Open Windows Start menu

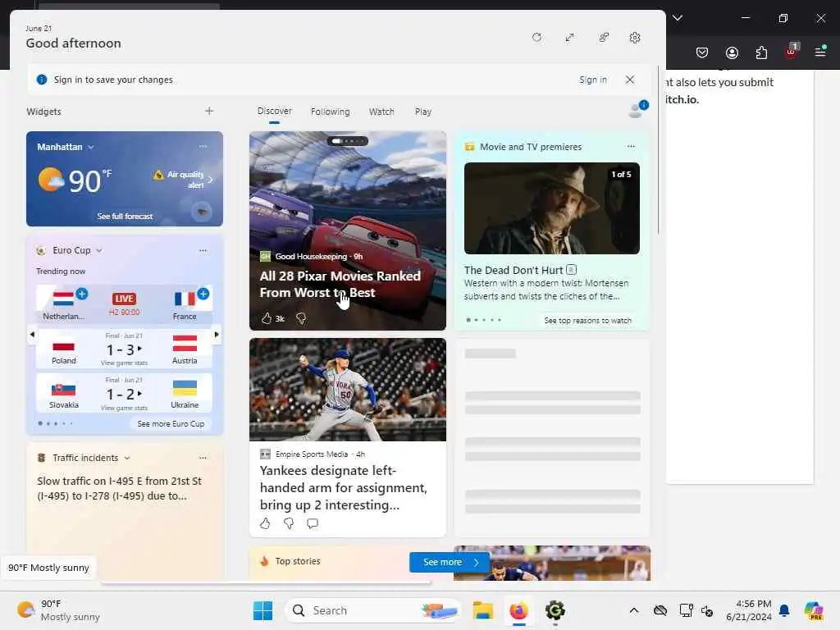tap(262, 610)
